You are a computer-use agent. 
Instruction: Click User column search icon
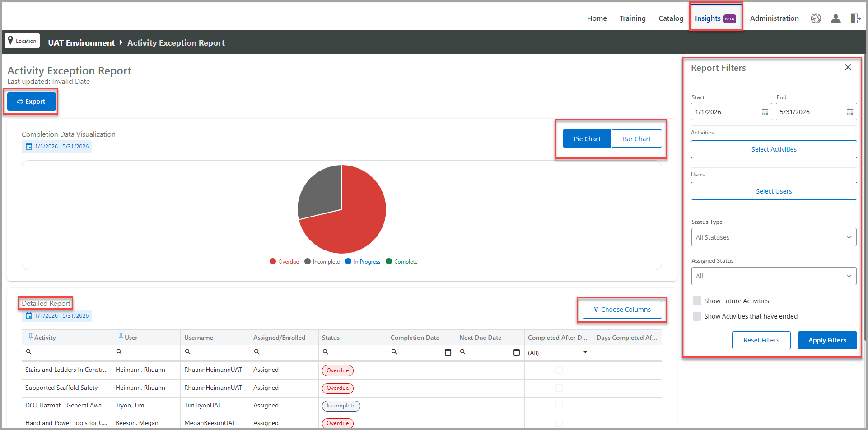tap(119, 352)
